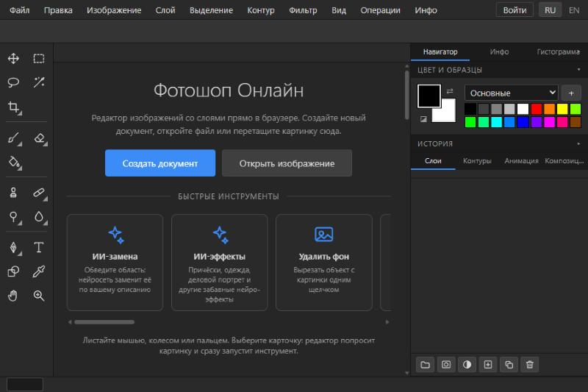Select the Crop tool
Viewport: 588px width, 392px height.
tap(14, 107)
